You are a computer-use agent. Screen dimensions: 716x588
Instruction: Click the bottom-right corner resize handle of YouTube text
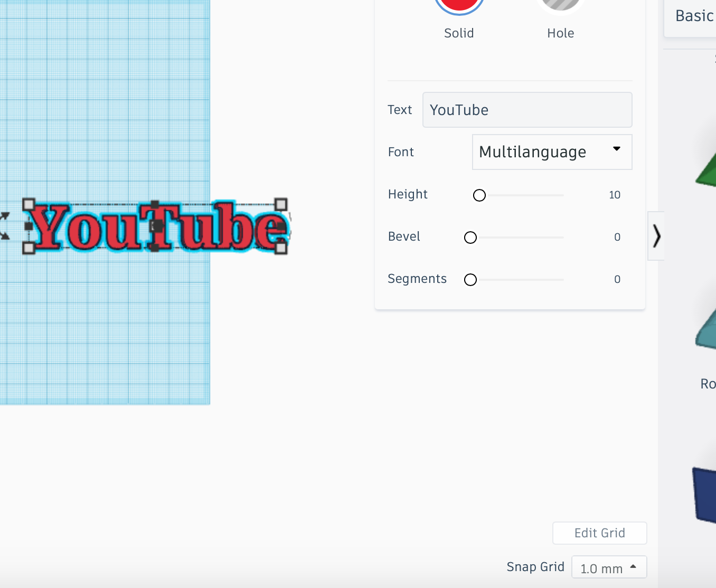click(281, 248)
